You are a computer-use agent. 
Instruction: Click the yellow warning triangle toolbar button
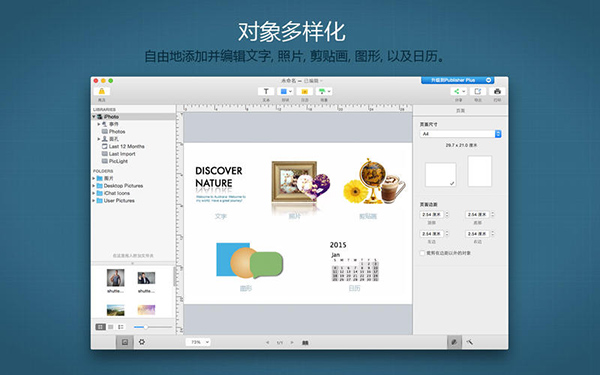click(102, 91)
